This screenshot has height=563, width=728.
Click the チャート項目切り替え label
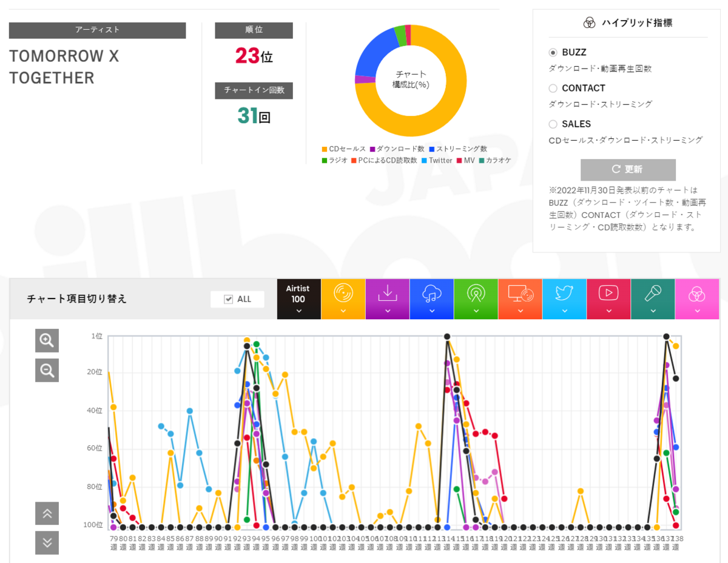(77, 299)
